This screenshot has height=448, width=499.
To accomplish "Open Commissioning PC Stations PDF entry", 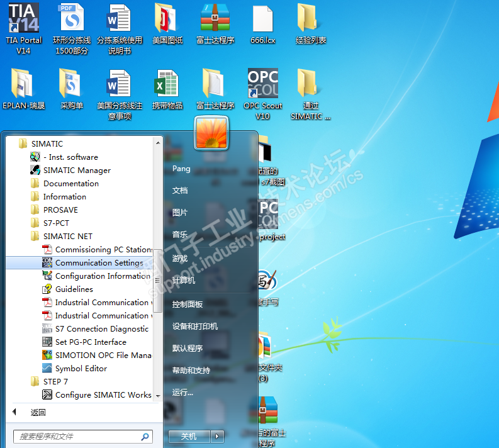I will 98,249.
